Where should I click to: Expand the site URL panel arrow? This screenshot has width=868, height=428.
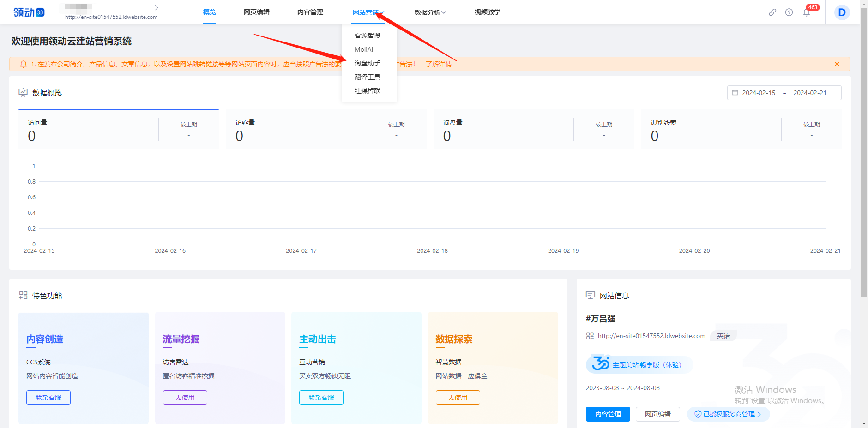click(x=157, y=7)
